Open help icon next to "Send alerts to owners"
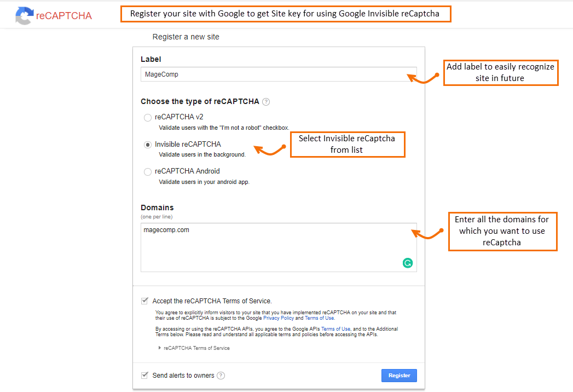The height and width of the screenshot is (392, 573). [x=221, y=376]
